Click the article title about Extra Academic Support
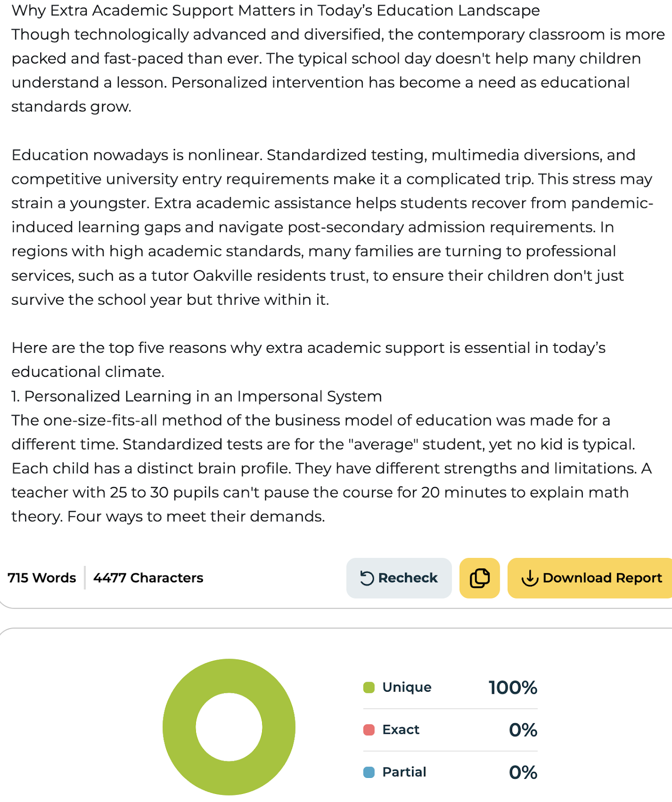This screenshot has height=802, width=672. click(276, 11)
